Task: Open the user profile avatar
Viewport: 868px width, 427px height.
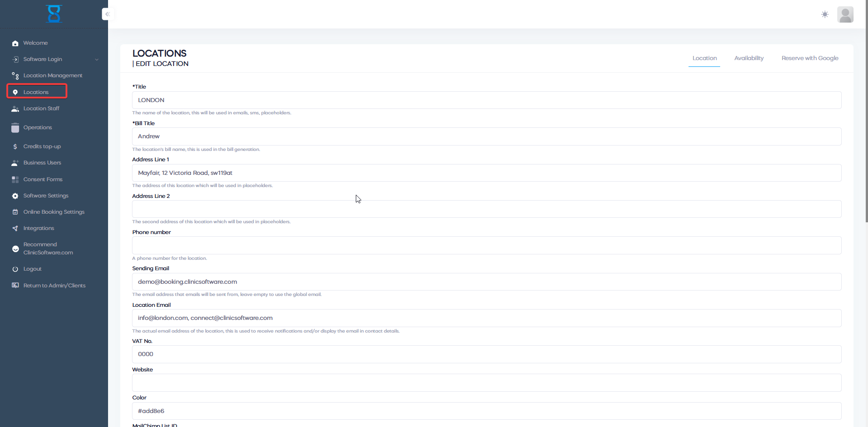Action: (845, 14)
